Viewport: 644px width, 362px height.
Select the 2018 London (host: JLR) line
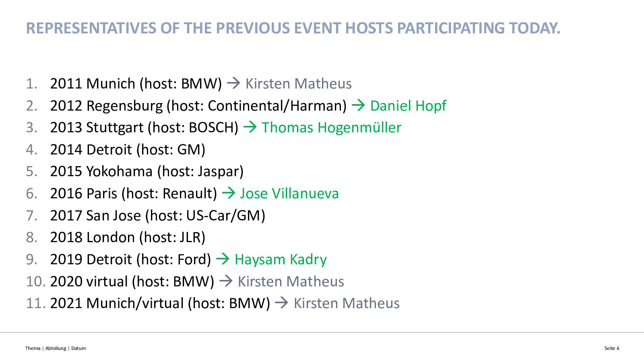point(116,237)
